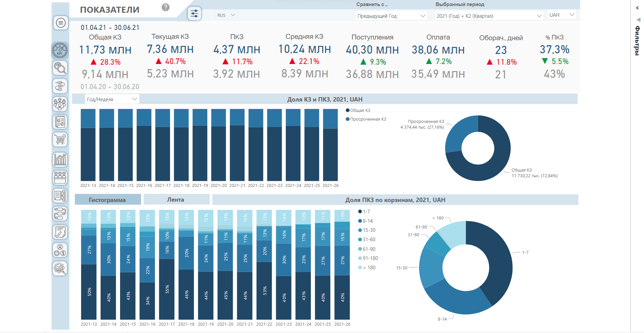Open the shopping cart page icon
644x333 pixels.
coord(60,140)
